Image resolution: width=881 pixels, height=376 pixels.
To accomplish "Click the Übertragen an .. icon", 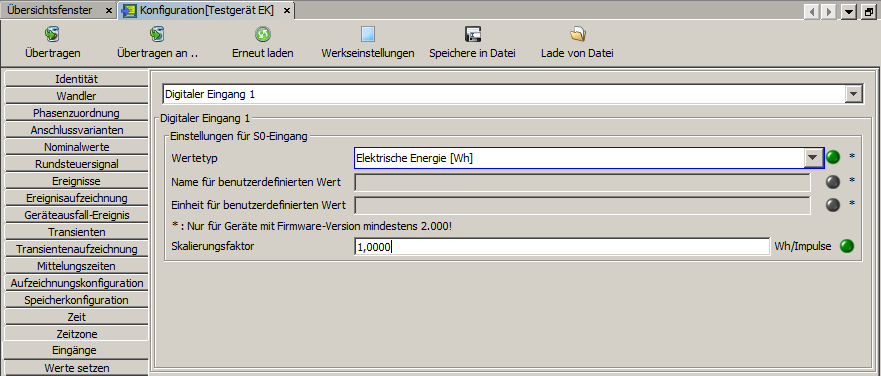I will tap(157, 35).
